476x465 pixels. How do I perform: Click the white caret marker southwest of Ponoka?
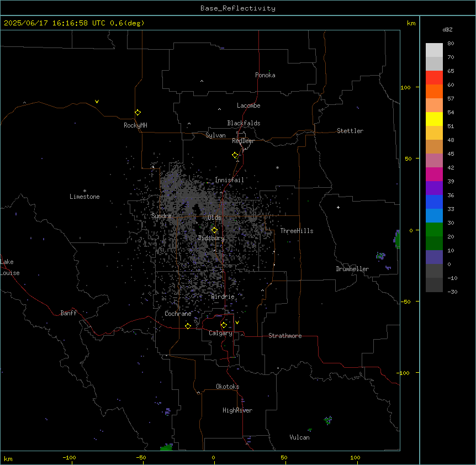(202, 81)
